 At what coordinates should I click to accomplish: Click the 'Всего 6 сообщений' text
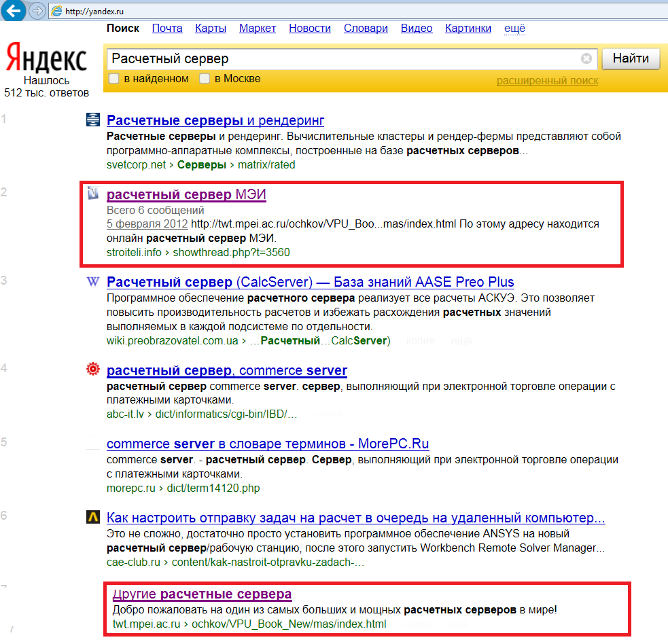[x=155, y=210]
